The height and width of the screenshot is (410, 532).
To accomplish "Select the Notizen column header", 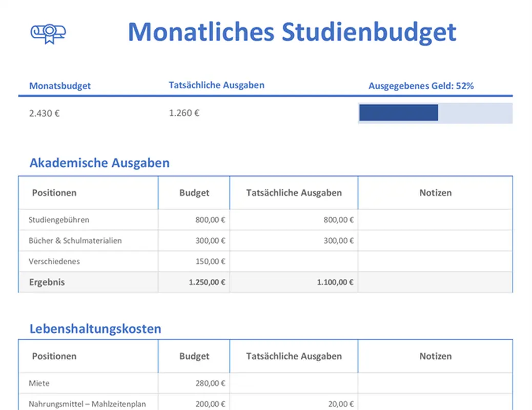I will pos(435,193).
